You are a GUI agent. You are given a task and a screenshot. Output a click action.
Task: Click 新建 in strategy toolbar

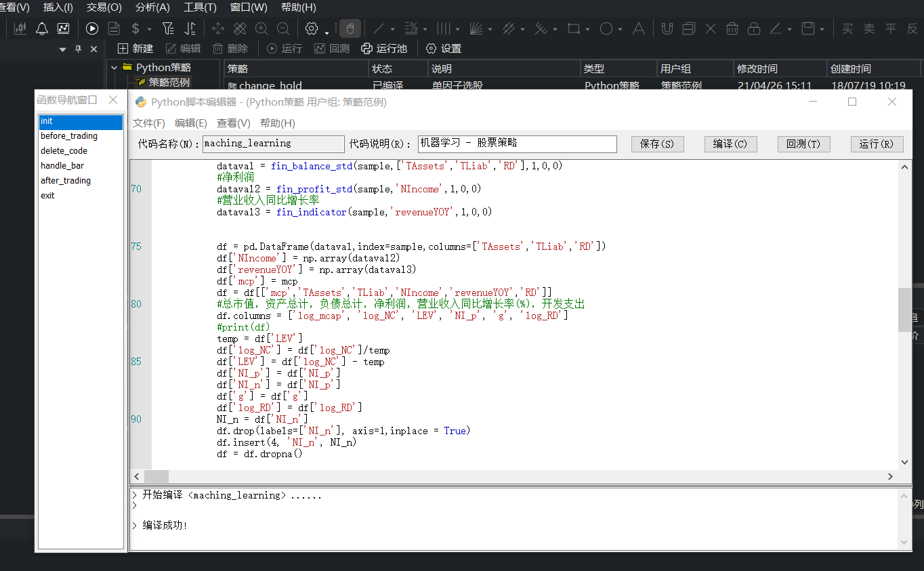click(135, 49)
